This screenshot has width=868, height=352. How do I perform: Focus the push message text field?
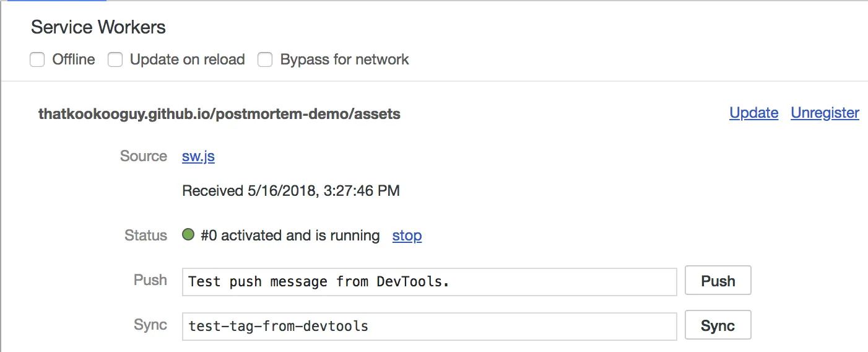pyautogui.click(x=429, y=281)
